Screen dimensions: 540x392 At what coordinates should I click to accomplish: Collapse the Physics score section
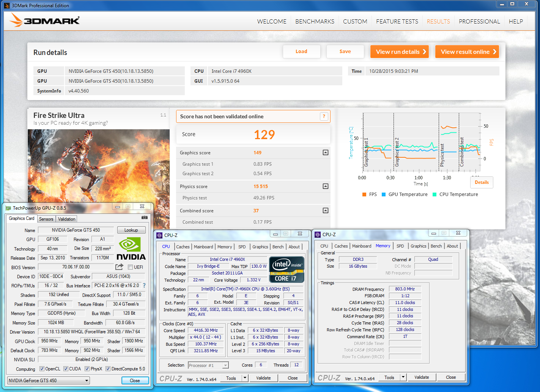coord(325,186)
